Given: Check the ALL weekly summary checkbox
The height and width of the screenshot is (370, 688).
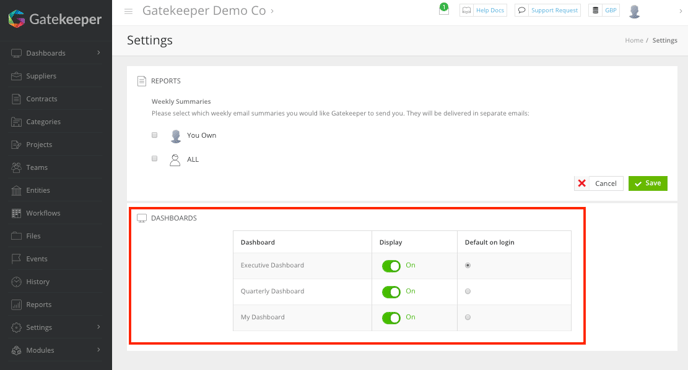Looking at the screenshot, I should [154, 158].
